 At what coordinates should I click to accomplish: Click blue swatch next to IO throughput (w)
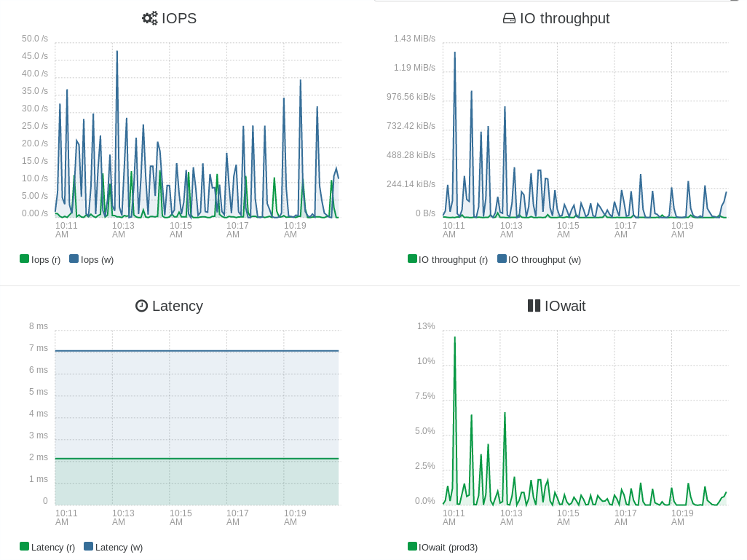(502, 259)
